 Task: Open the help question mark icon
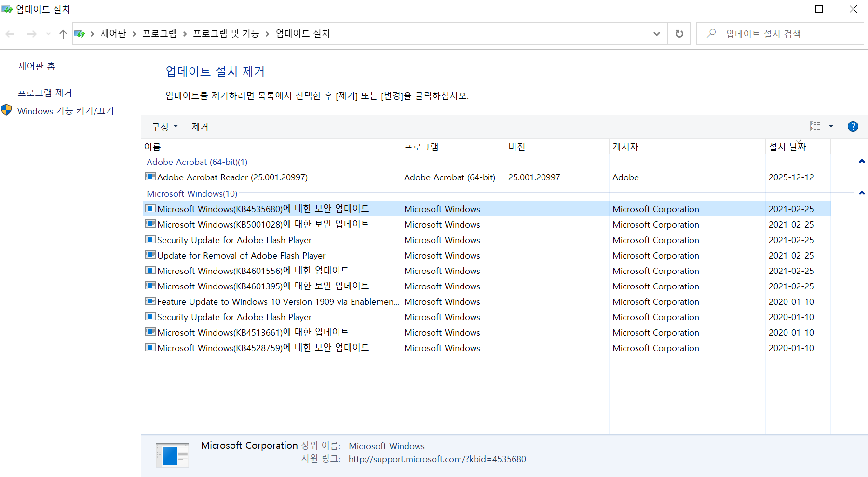(853, 126)
